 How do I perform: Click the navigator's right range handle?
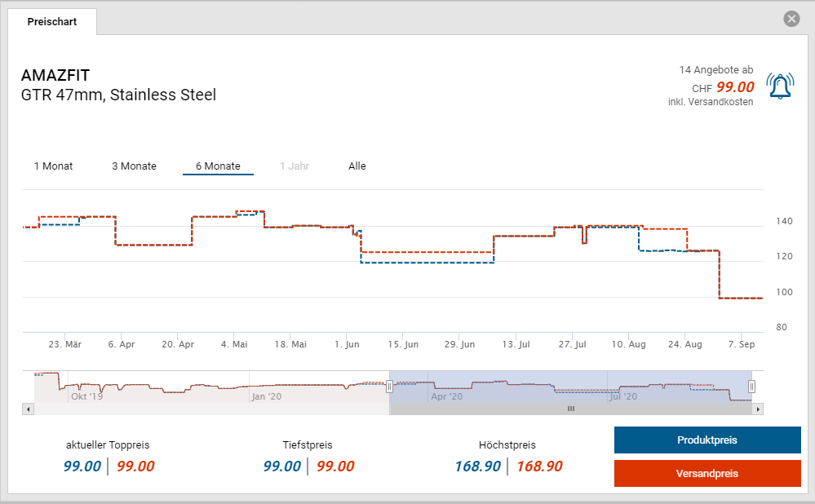point(751,387)
